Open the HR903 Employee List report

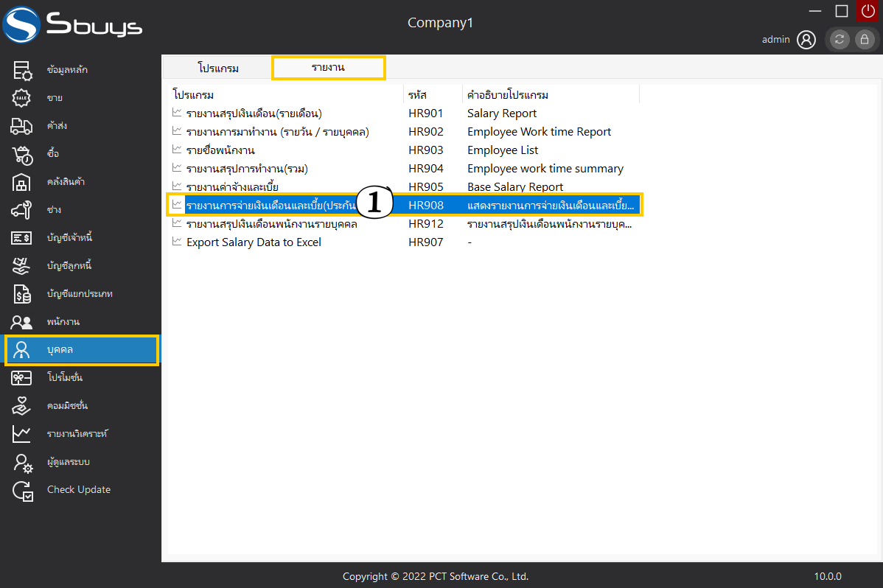tap(220, 150)
